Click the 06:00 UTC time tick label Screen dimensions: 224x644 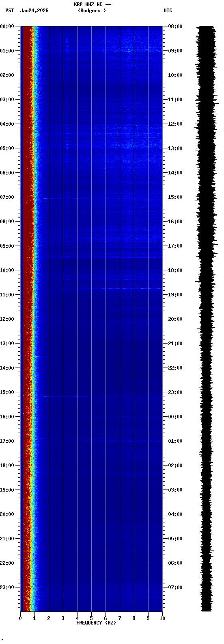tap(175, 563)
